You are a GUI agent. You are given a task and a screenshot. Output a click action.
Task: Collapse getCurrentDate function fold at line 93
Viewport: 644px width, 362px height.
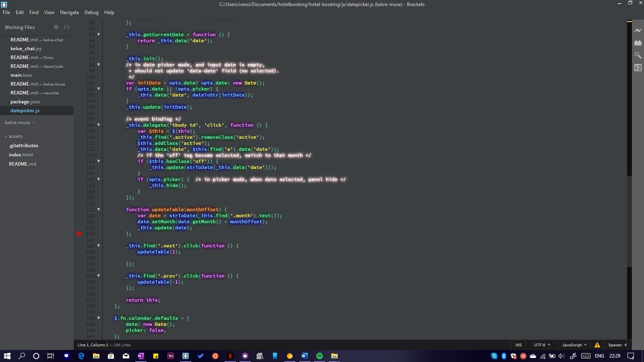(x=99, y=35)
